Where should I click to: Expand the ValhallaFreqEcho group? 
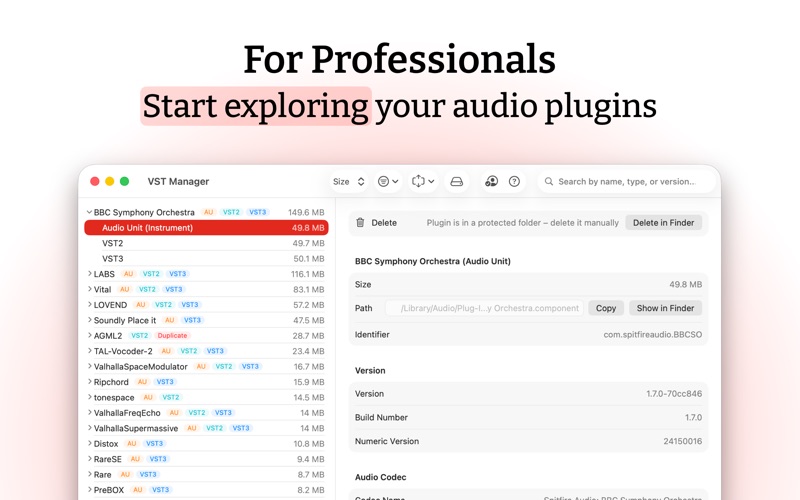point(89,412)
